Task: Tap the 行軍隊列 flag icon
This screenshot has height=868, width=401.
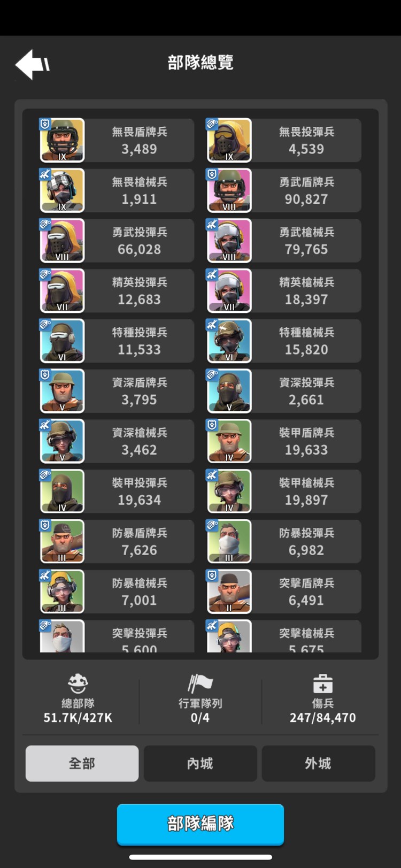Action: click(x=200, y=683)
